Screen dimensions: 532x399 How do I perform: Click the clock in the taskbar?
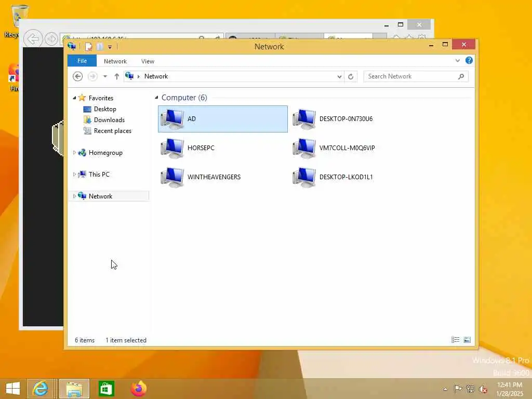(510, 389)
